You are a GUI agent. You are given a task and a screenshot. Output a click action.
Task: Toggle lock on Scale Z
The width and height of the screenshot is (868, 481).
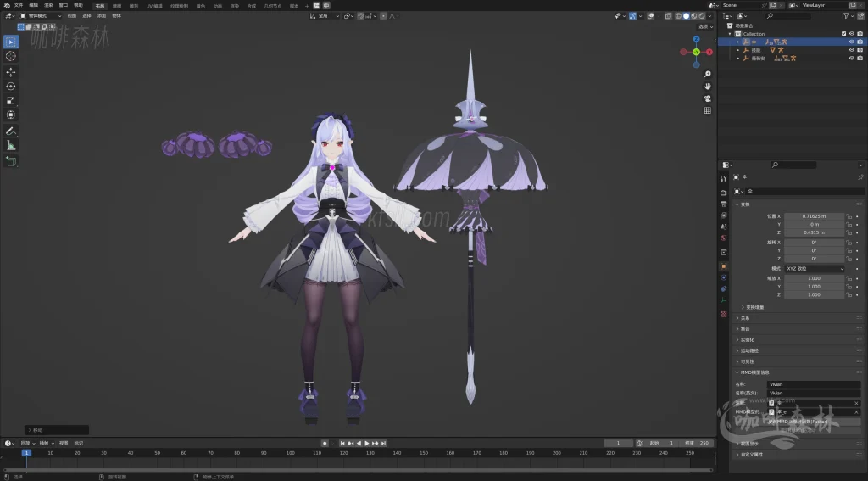849,294
